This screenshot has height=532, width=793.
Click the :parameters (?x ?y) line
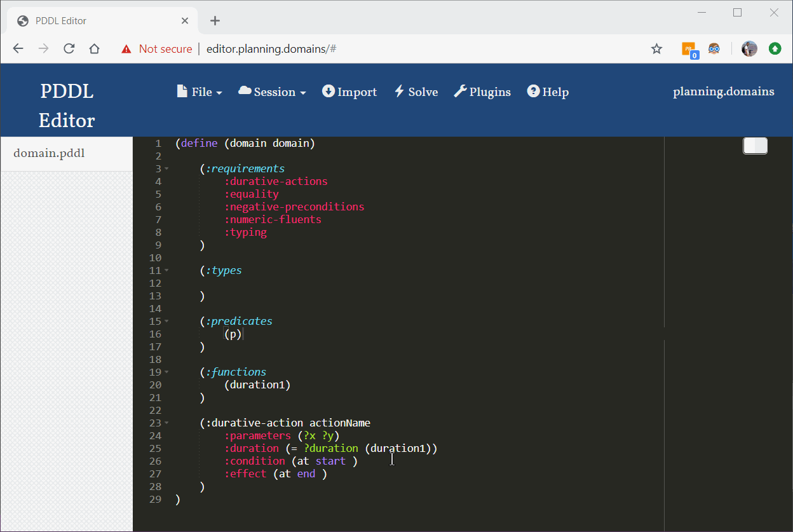282,435
